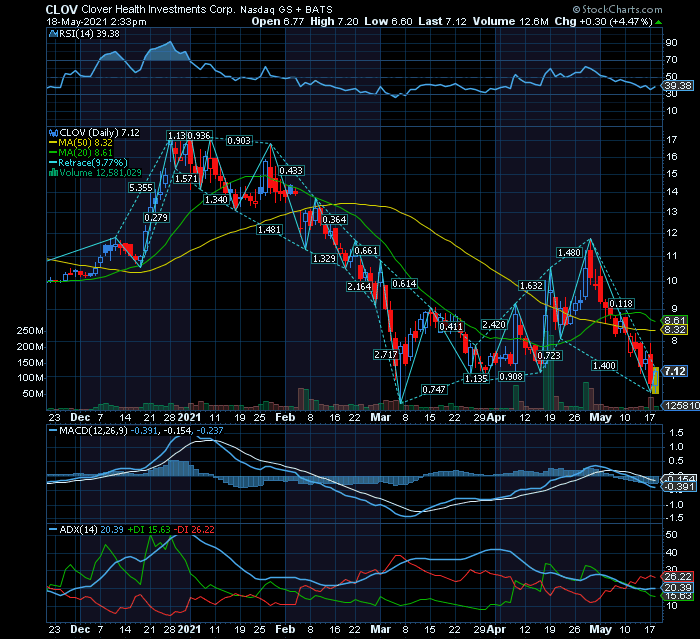Click the 1.571 retrace ratio label

coord(186,179)
